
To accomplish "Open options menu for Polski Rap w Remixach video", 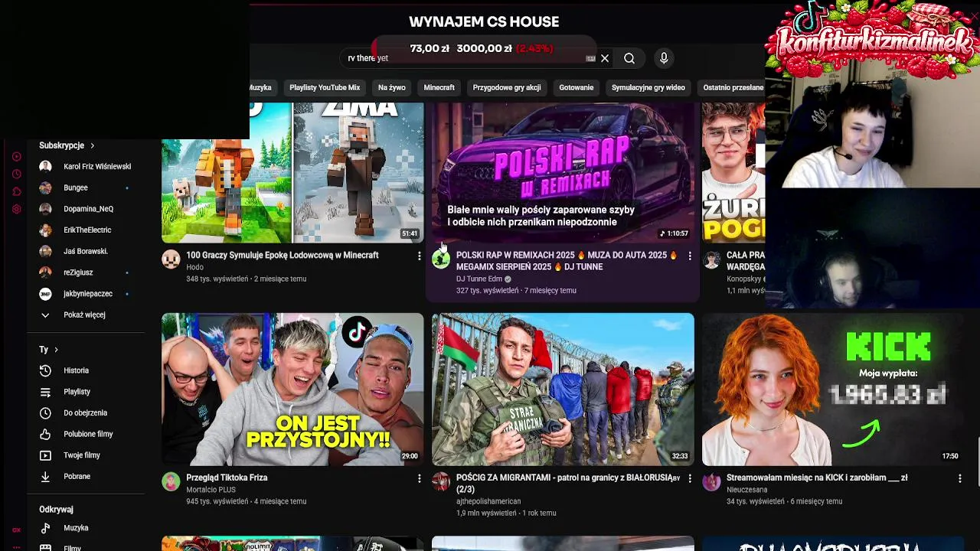I will (690, 256).
